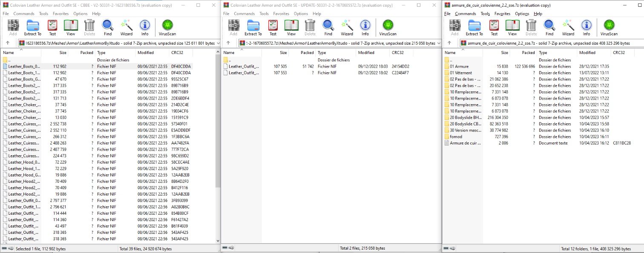644x253 pixels.
Task: Select the Armure de cuir text document
Action: click(x=462, y=143)
